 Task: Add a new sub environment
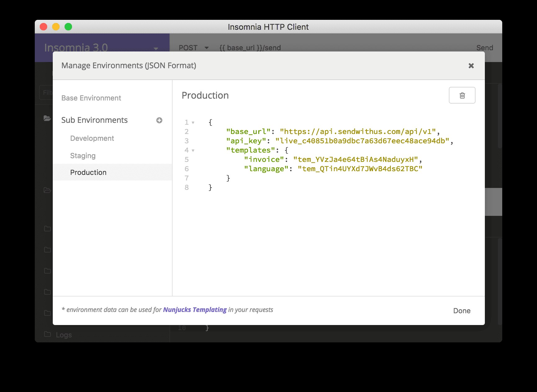(159, 120)
